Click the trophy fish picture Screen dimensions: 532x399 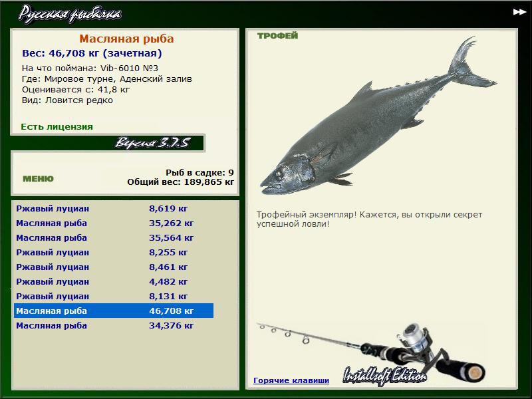pos(378,115)
